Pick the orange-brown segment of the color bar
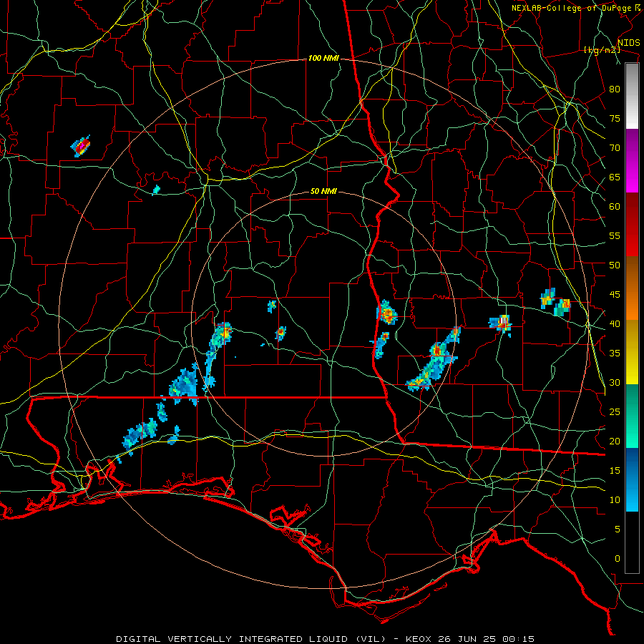The image size is (644, 644). [632, 288]
